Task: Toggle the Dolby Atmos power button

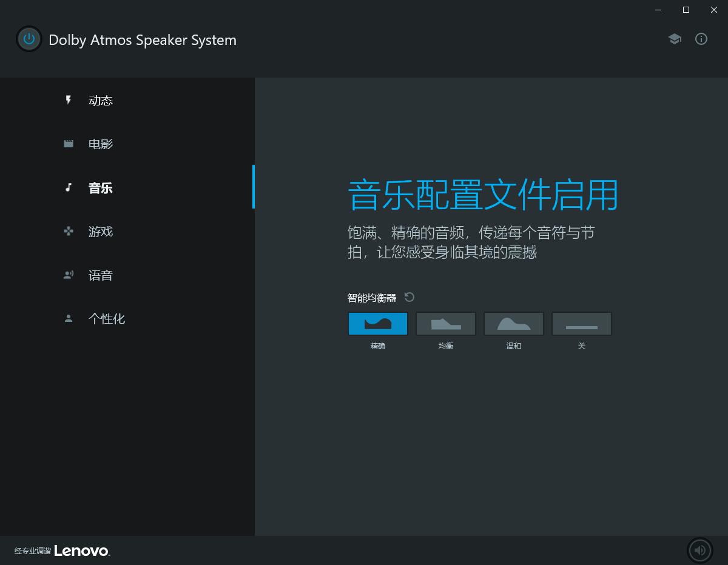Action: (x=29, y=39)
